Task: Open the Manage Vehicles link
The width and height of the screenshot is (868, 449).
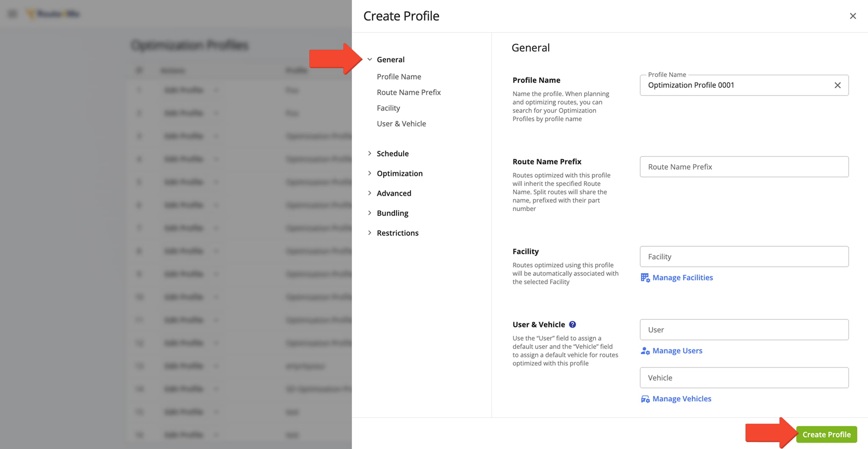Action: tap(682, 399)
